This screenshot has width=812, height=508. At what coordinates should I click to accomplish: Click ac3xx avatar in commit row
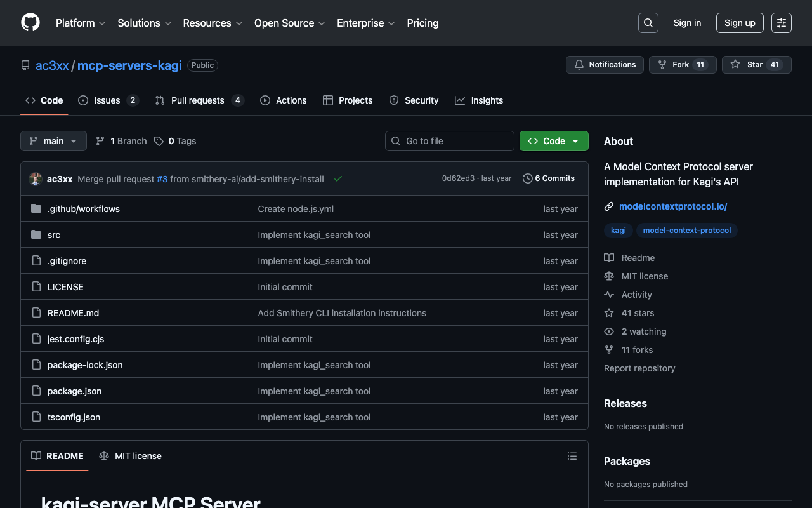pos(36,179)
